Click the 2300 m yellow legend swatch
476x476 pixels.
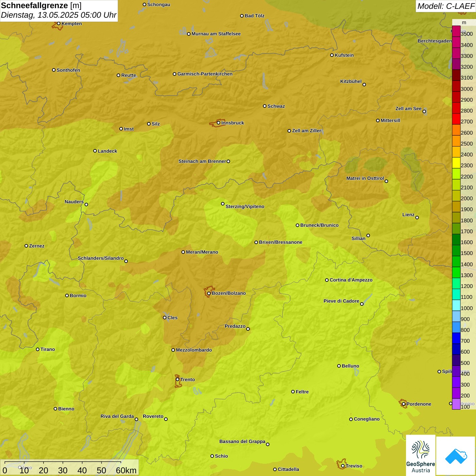(456, 163)
